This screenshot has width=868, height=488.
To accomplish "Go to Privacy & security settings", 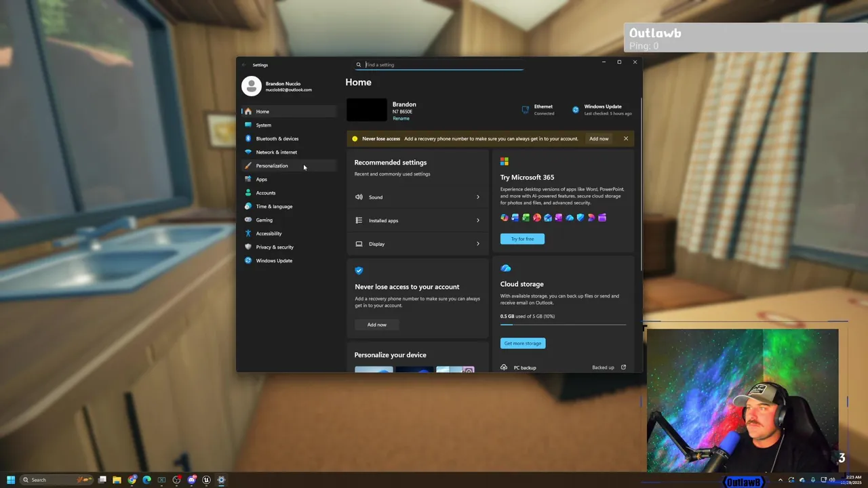I will pos(288,247).
